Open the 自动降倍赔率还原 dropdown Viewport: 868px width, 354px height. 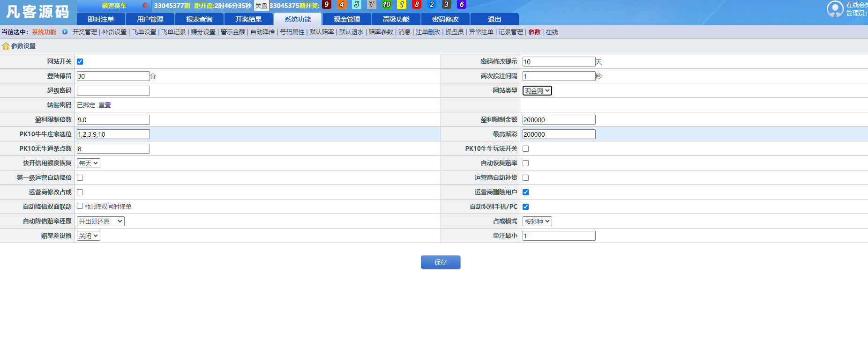click(x=101, y=221)
